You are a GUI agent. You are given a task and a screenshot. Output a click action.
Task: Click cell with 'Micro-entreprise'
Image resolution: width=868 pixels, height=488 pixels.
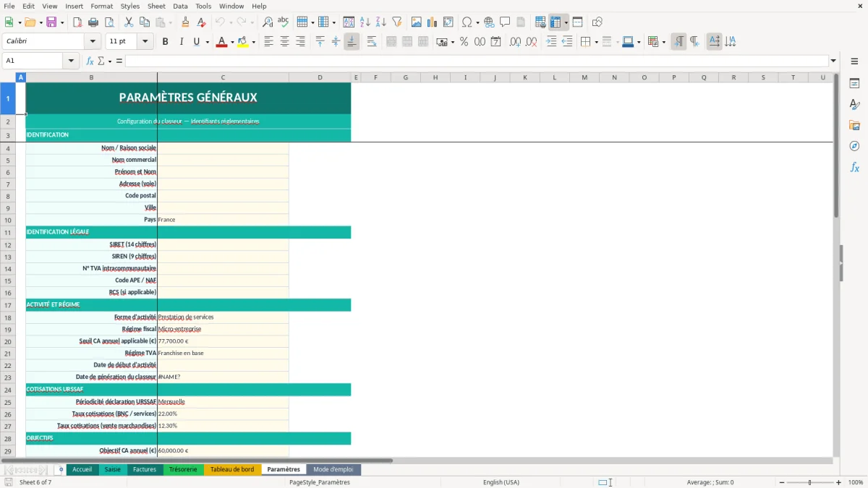(x=223, y=329)
